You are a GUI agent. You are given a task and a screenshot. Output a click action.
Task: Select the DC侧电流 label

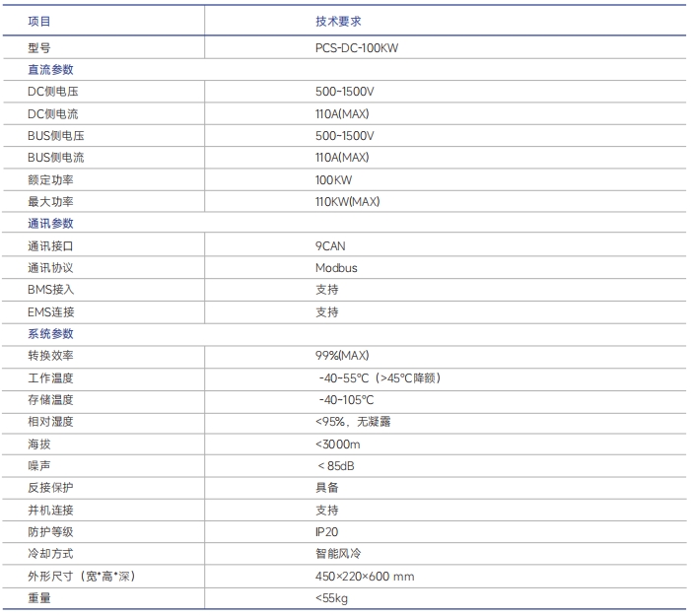(x=53, y=113)
